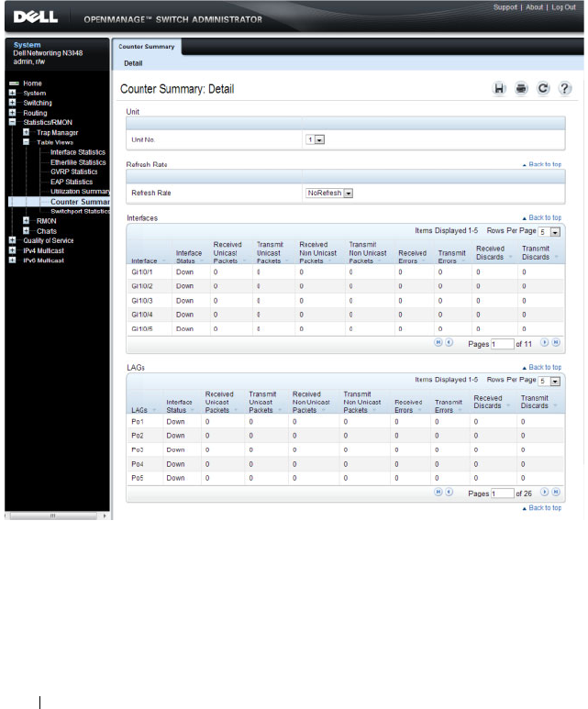Expand the Switching tree node
Viewport: 588px width, 709px height.
pos(12,103)
